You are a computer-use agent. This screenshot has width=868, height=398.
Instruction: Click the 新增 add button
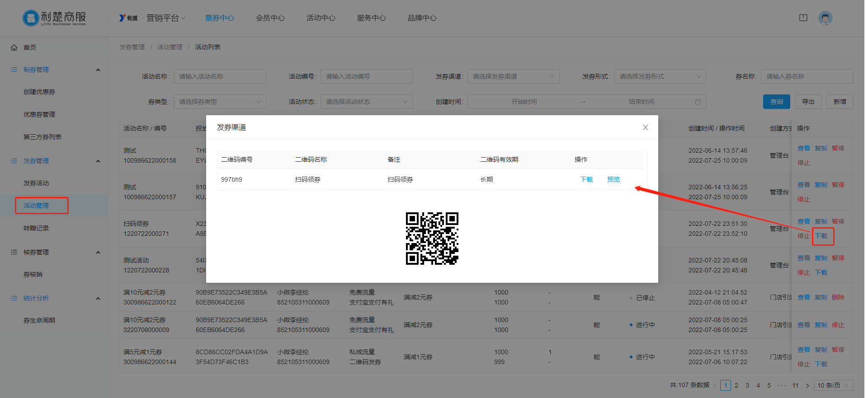coord(840,102)
